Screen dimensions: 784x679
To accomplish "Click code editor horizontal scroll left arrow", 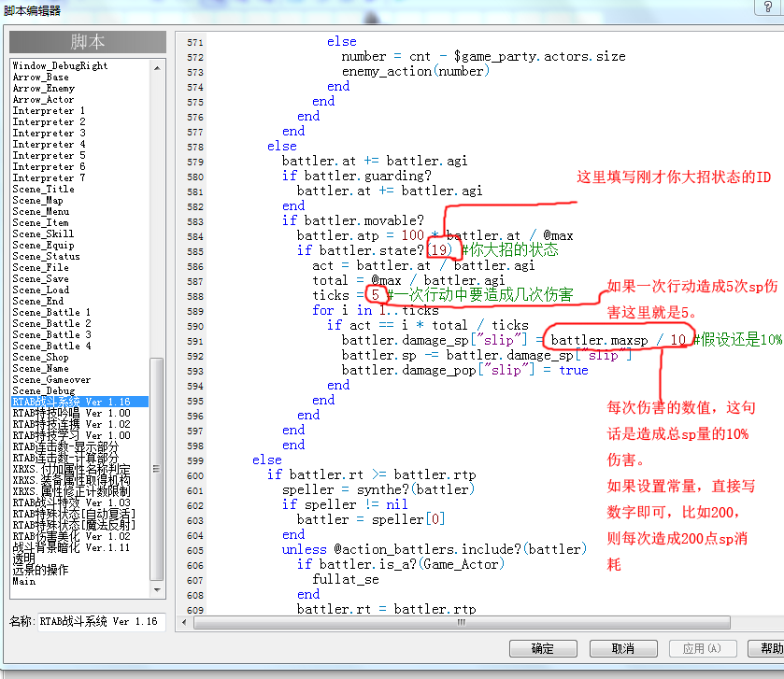I will point(184,622).
